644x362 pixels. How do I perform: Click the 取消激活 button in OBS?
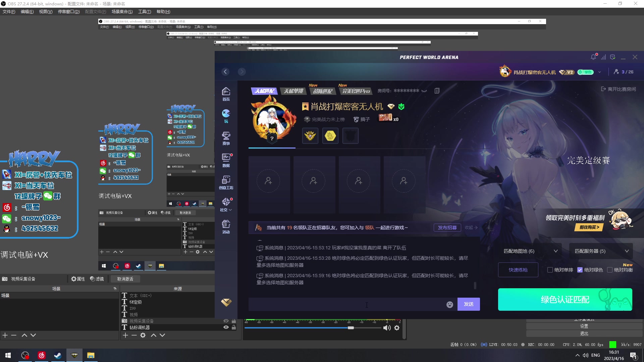click(125, 279)
